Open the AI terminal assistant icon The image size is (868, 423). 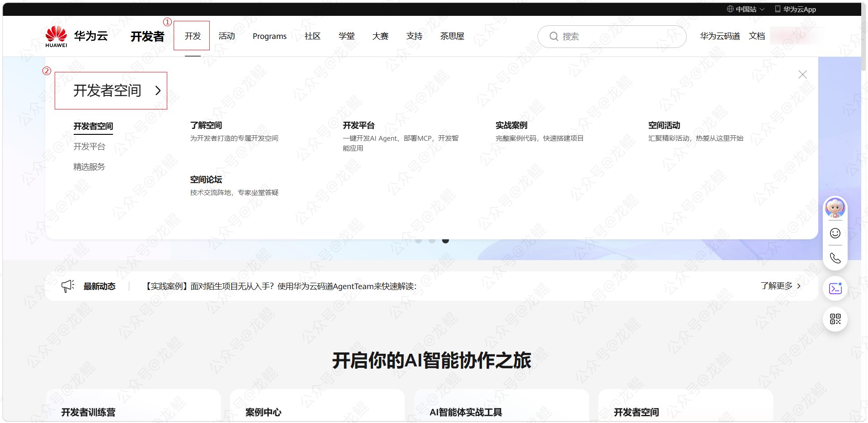[x=835, y=288]
